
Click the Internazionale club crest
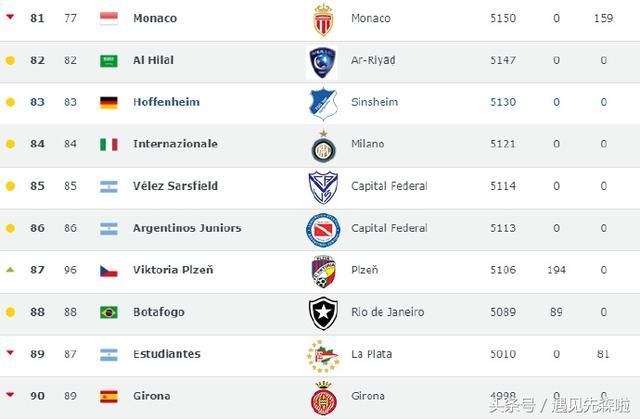[x=322, y=145]
